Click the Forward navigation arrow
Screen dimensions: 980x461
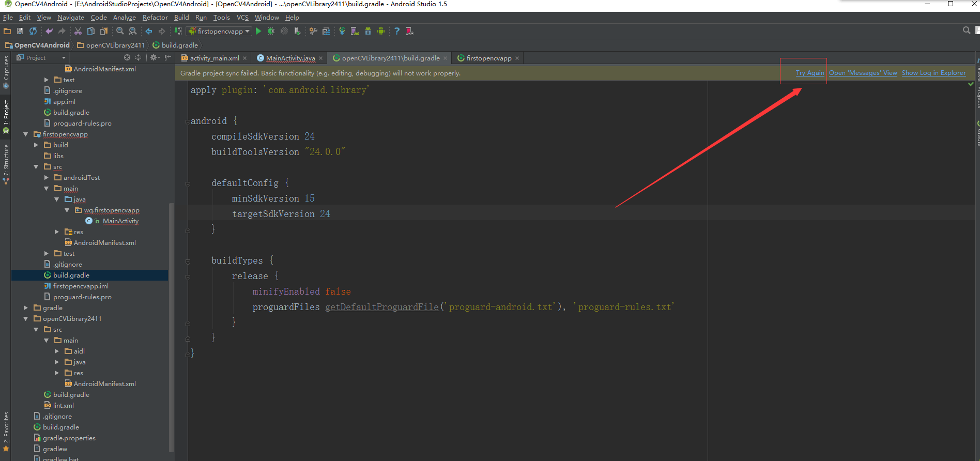tap(162, 31)
